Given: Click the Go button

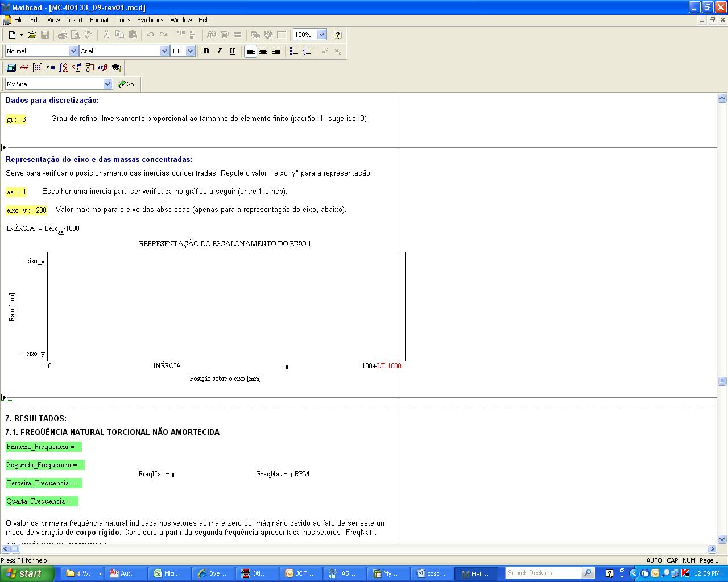Looking at the screenshot, I should (x=126, y=84).
